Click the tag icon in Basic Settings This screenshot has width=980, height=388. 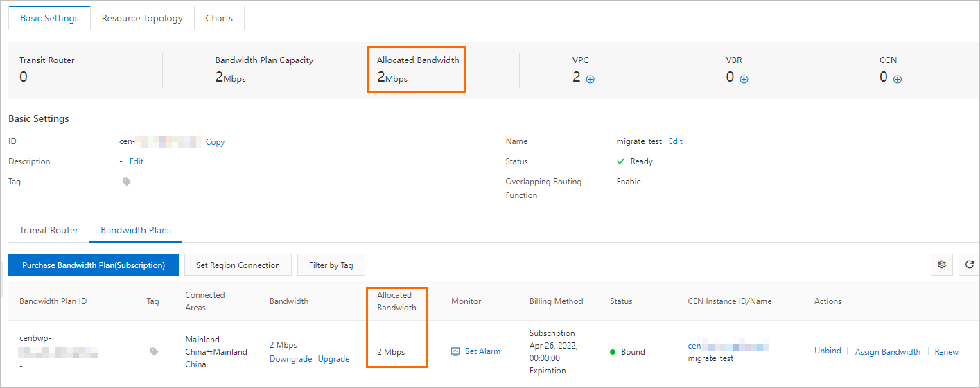(126, 182)
